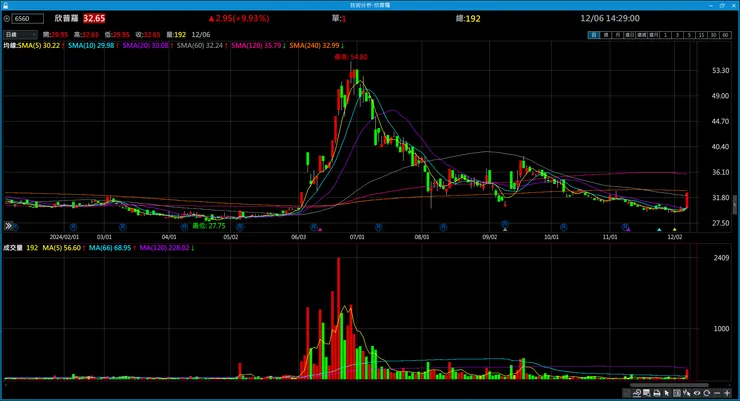740x401 pixels.
Task: Click the circular refresh icon in bottom toolbar
Action: point(706,393)
